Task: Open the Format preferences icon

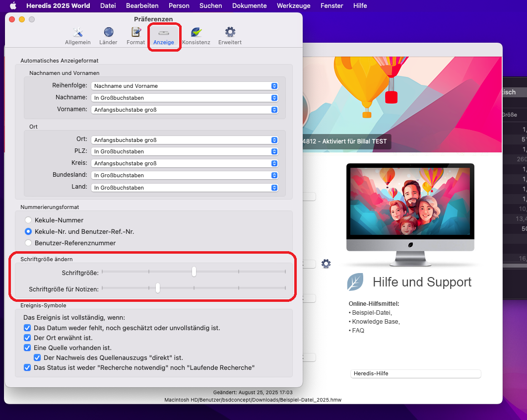Action: coord(135,36)
